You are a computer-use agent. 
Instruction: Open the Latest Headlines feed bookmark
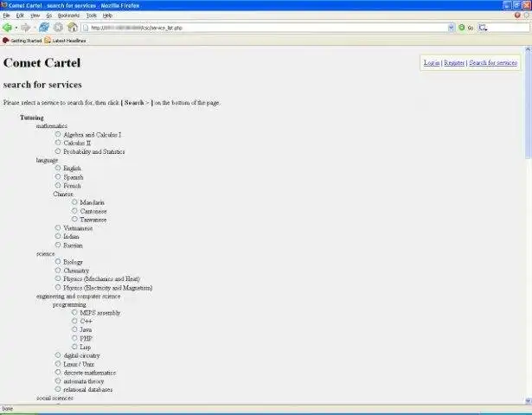click(65, 41)
